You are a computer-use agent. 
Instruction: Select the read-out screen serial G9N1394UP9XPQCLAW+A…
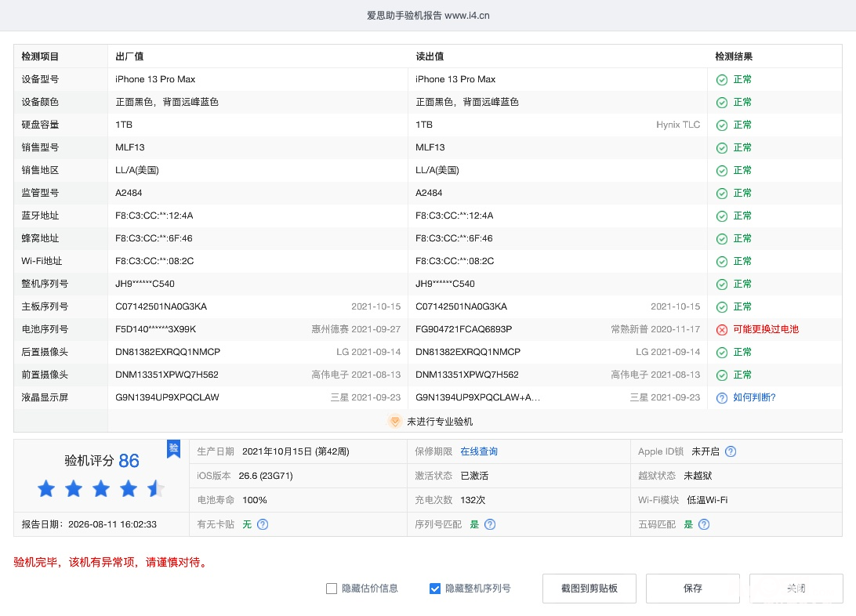(477, 397)
